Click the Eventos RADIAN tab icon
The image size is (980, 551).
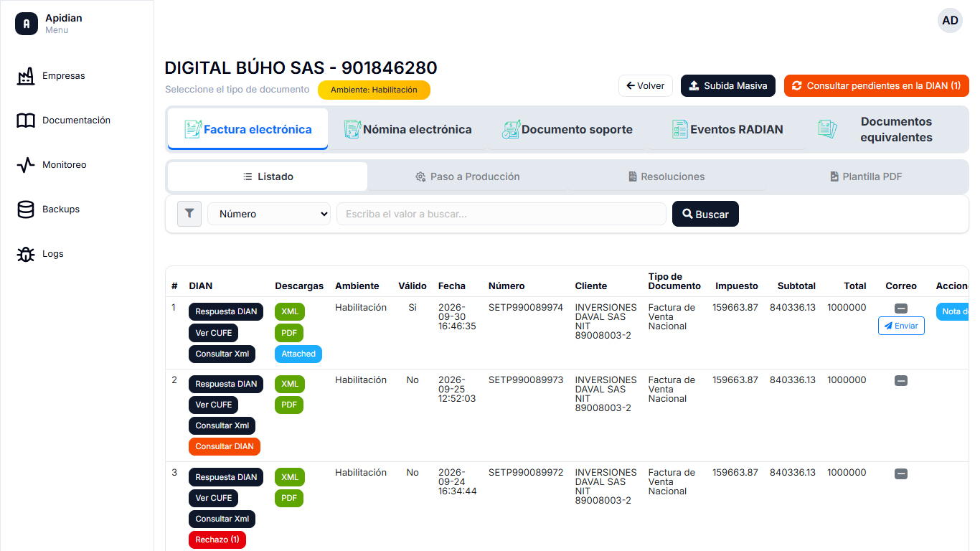click(679, 129)
